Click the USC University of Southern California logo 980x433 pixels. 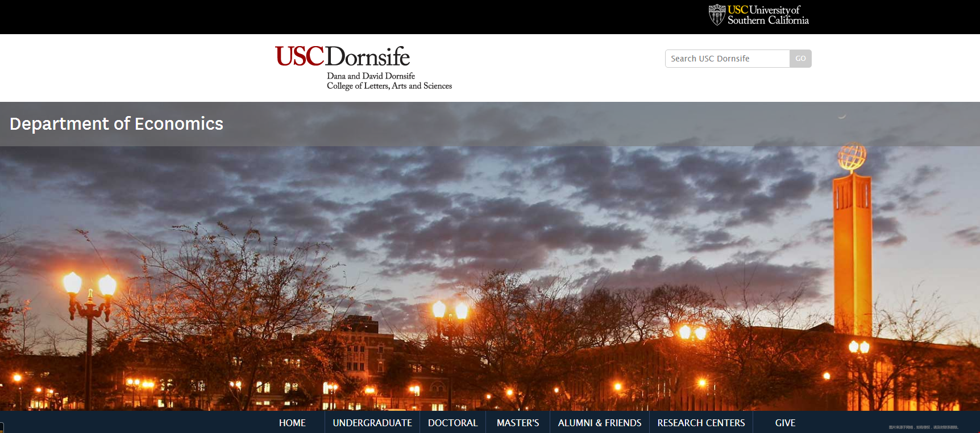click(758, 15)
